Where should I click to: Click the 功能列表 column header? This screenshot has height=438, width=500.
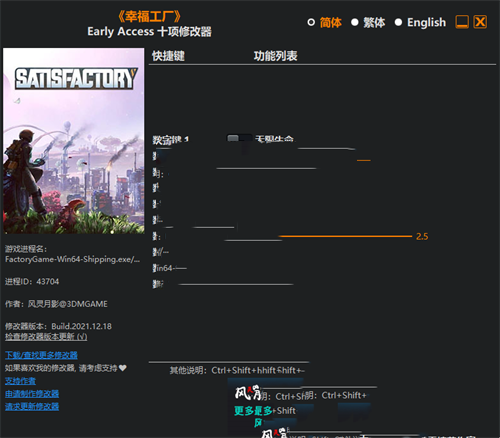275,56
